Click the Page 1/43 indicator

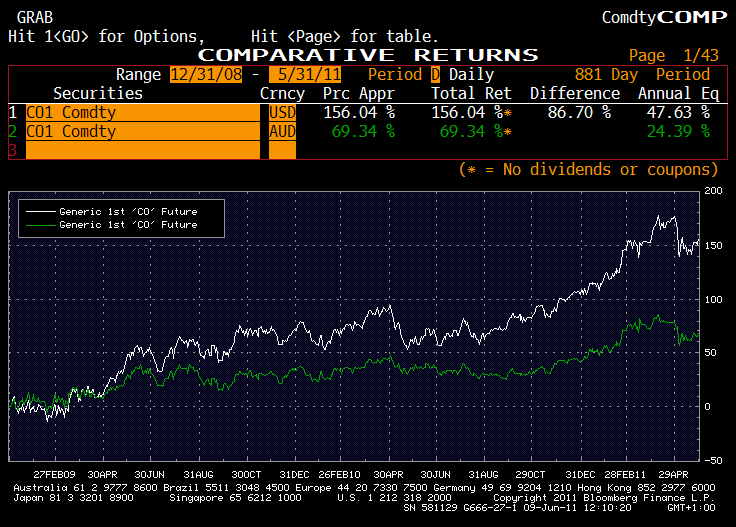coord(674,55)
